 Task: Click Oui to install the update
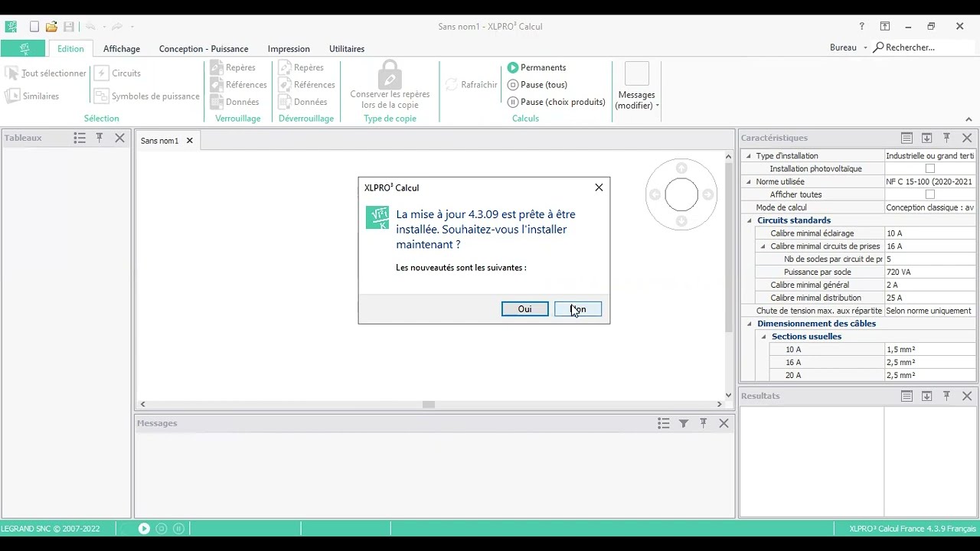click(x=524, y=309)
